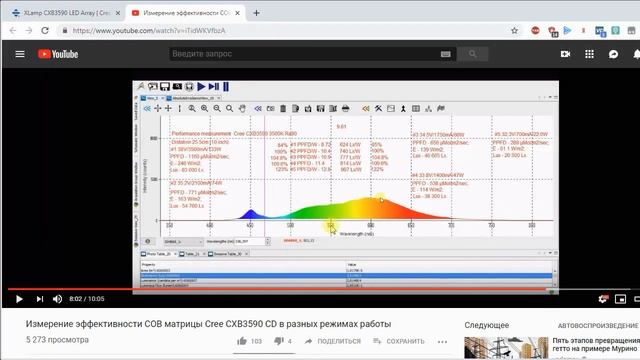Open the blue play-arrow extension
This screenshot has height=360, width=640.
click(x=567, y=30)
